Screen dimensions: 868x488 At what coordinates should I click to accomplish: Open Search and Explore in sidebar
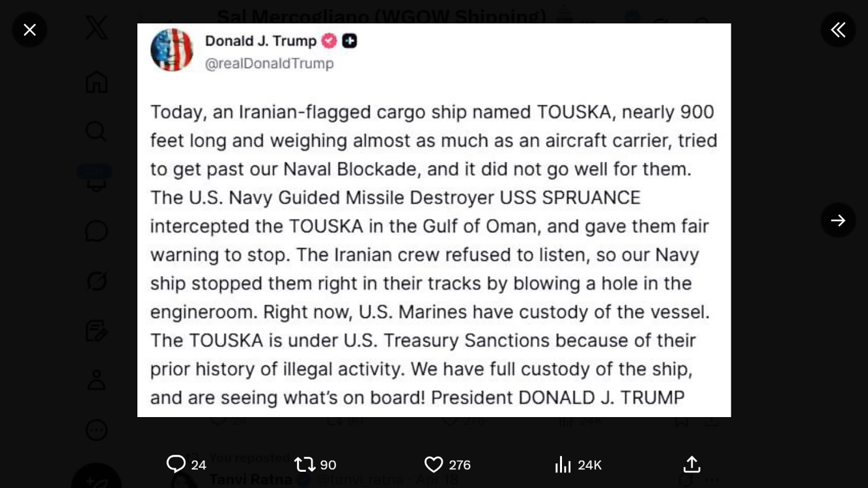click(96, 131)
